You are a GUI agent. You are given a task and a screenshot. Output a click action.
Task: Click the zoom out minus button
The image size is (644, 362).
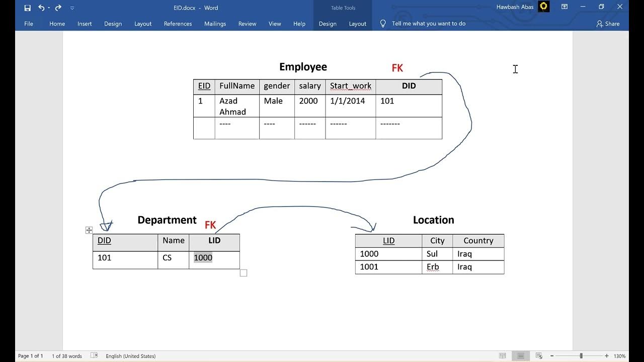point(552,356)
